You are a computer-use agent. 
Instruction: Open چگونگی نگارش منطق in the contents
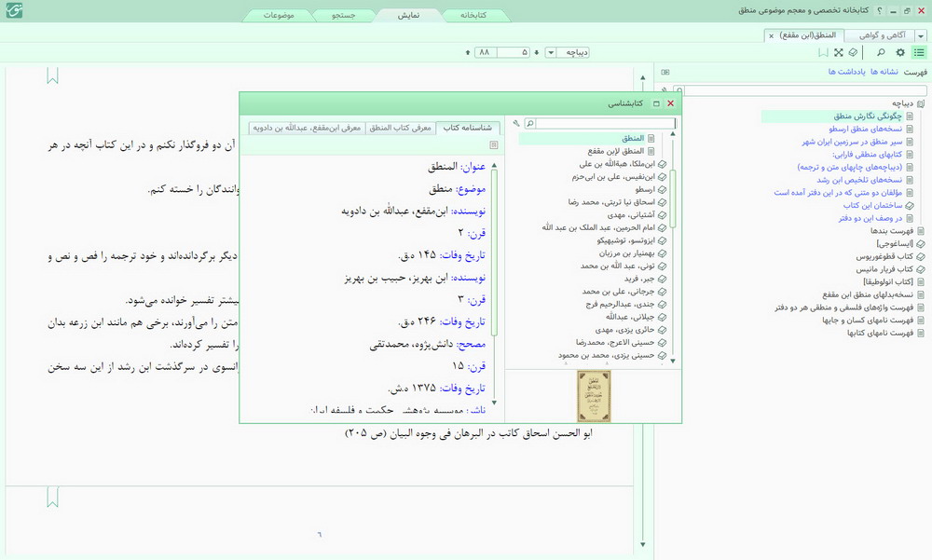tap(867, 116)
